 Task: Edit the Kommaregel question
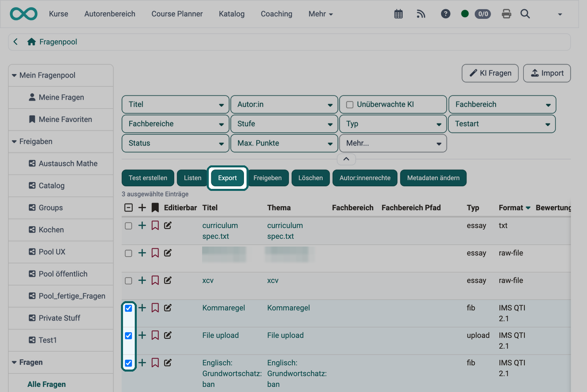coord(168,308)
